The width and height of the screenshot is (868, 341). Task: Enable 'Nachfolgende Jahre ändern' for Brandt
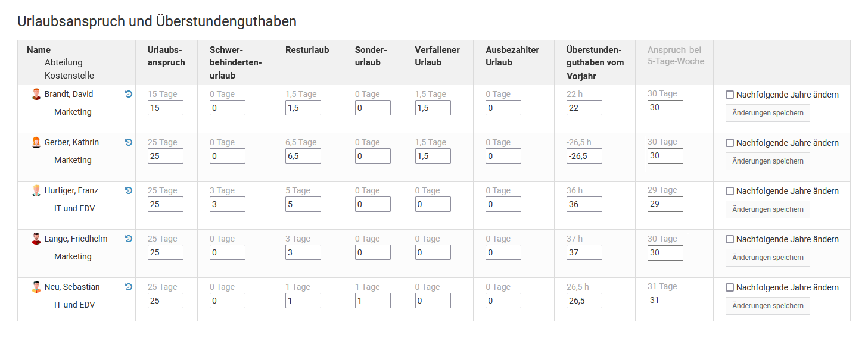point(730,95)
